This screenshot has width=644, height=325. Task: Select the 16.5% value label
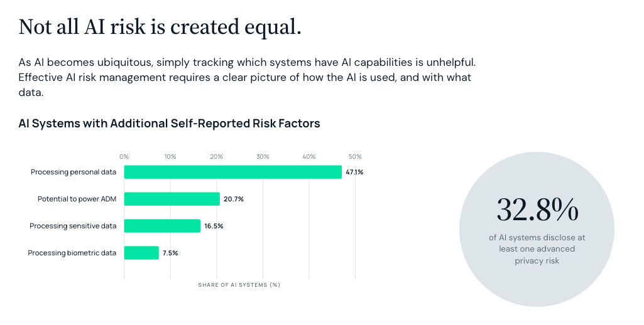click(x=214, y=226)
